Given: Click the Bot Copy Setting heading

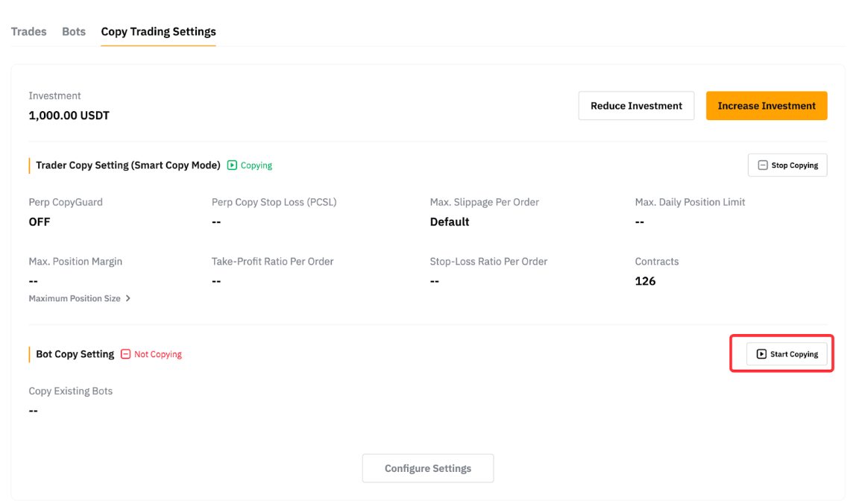Looking at the screenshot, I should (x=75, y=354).
